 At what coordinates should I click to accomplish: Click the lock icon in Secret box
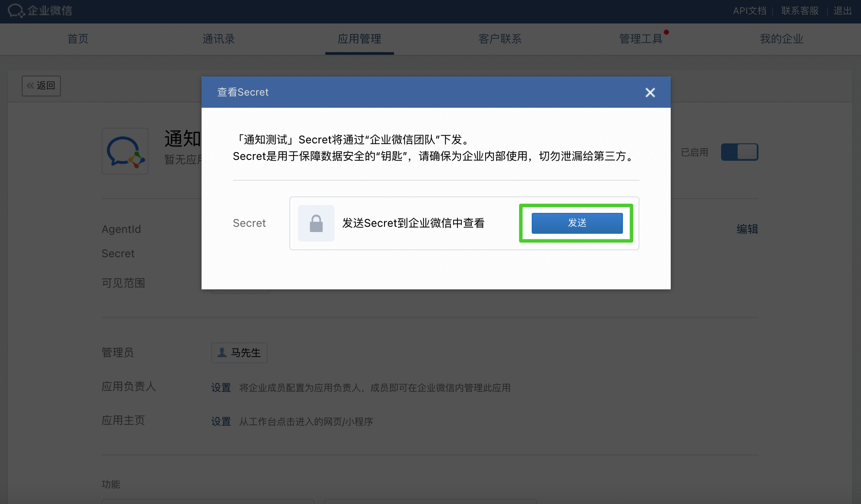[x=316, y=223]
